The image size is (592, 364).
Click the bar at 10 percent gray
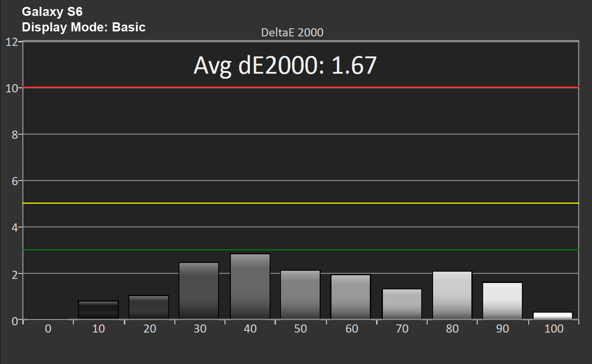pos(98,310)
